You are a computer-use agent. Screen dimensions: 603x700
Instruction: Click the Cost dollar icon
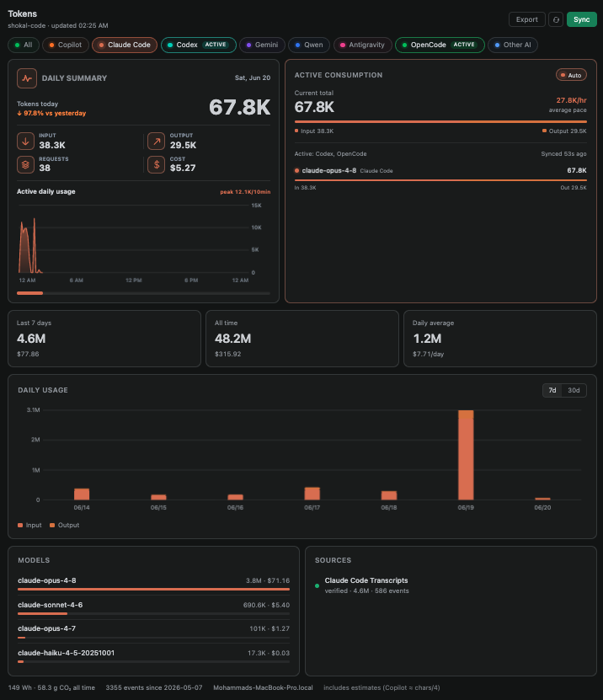pos(156,164)
